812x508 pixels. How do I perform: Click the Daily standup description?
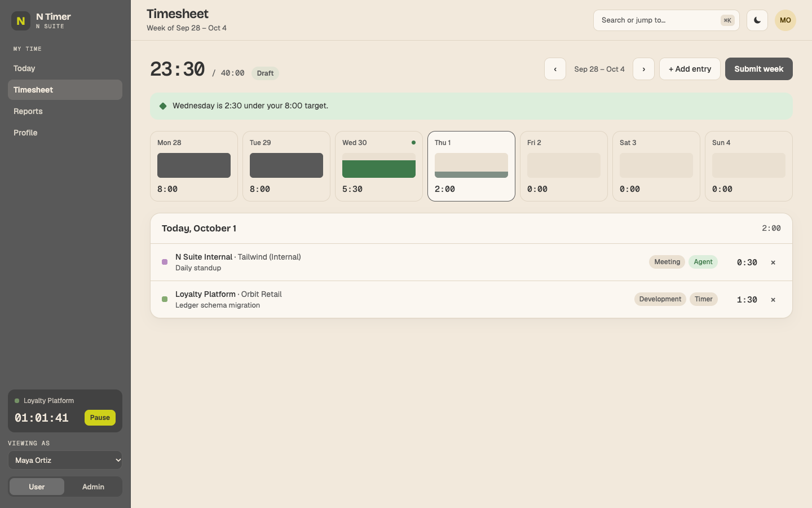click(x=198, y=268)
